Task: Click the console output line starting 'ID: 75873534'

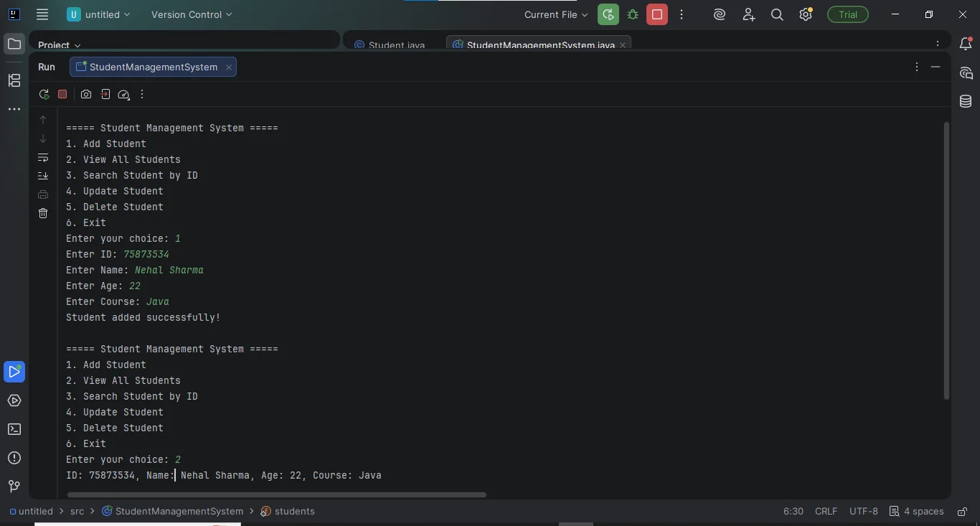Action: (224, 475)
